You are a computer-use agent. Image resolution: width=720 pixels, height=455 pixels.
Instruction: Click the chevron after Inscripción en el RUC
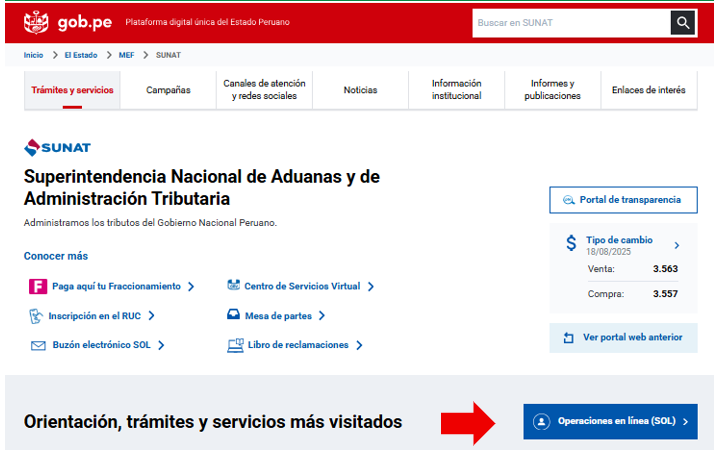152,316
